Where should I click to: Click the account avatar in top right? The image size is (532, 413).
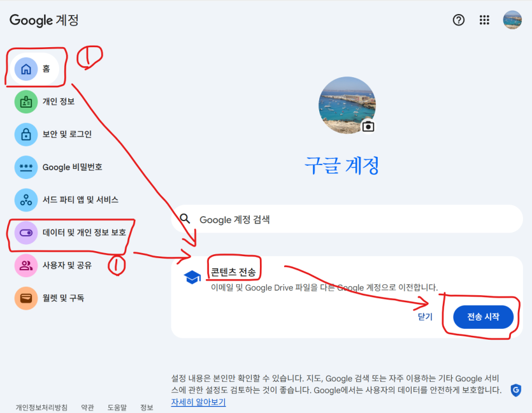pyautogui.click(x=512, y=20)
